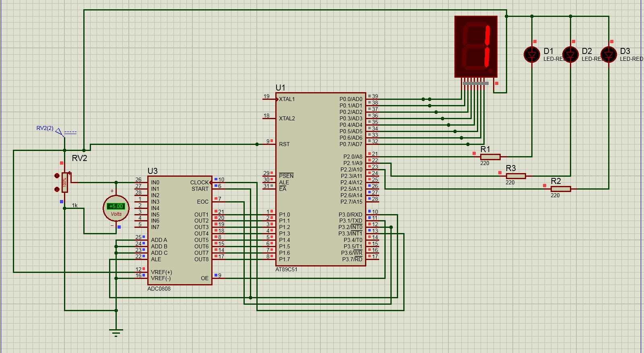
Task: Click the EA pin label on U1
Action: [283, 189]
